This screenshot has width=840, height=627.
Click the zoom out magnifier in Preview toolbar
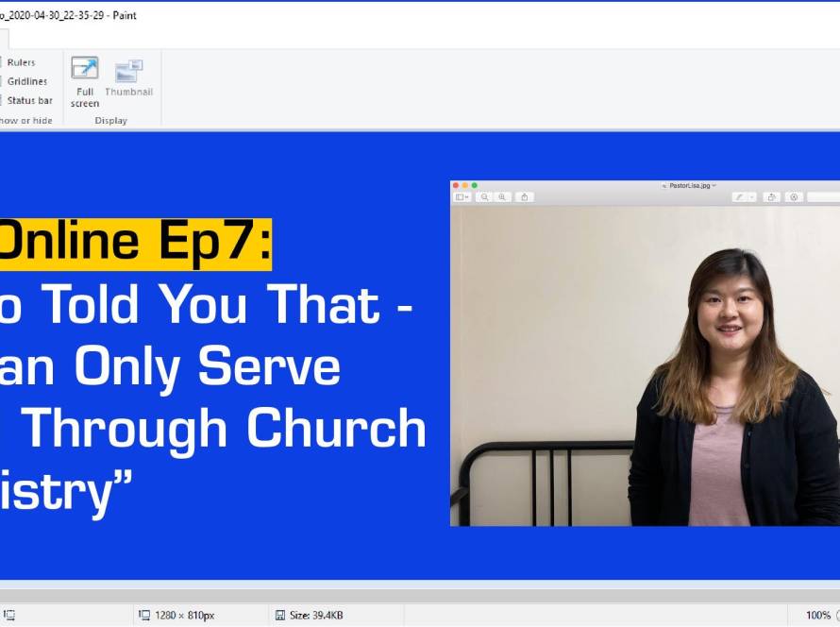click(x=484, y=197)
